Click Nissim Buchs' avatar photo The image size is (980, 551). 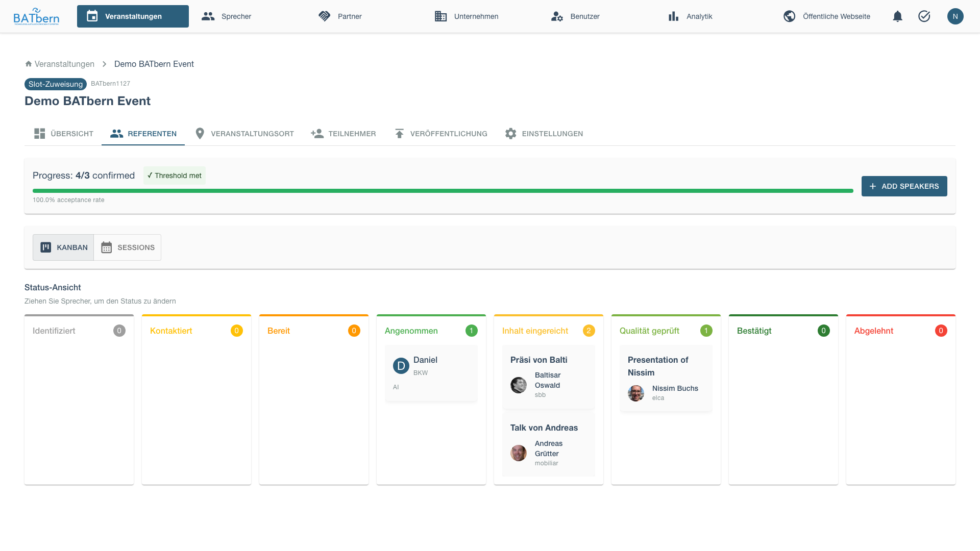pos(636,393)
